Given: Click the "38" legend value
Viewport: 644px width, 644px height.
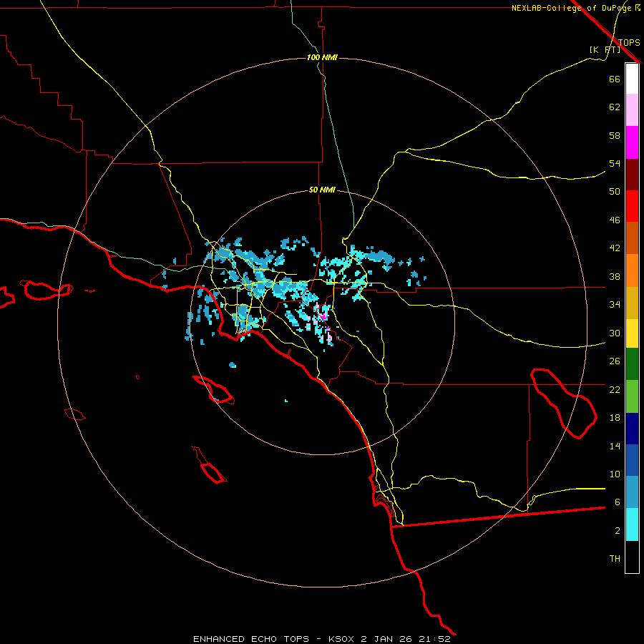Looking at the screenshot, I should [615, 276].
